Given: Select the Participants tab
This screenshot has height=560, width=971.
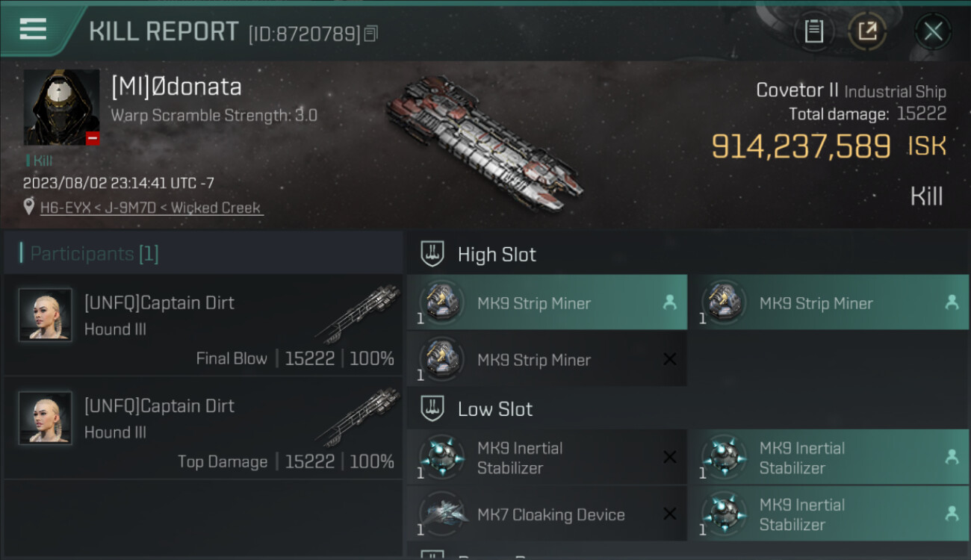Looking at the screenshot, I should point(94,254).
